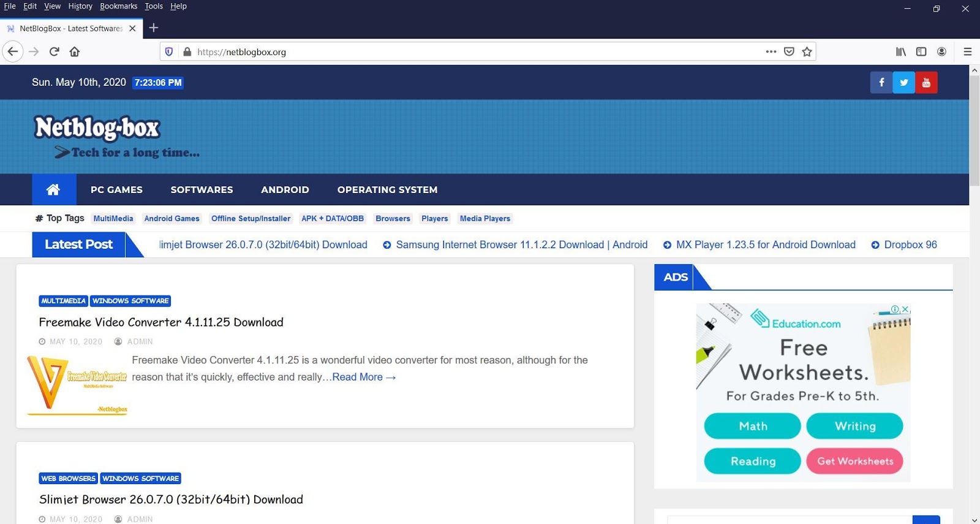Open a new tab with plus button
Image resolution: width=980 pixels, height=524 pixels.
tap(154, 28)
